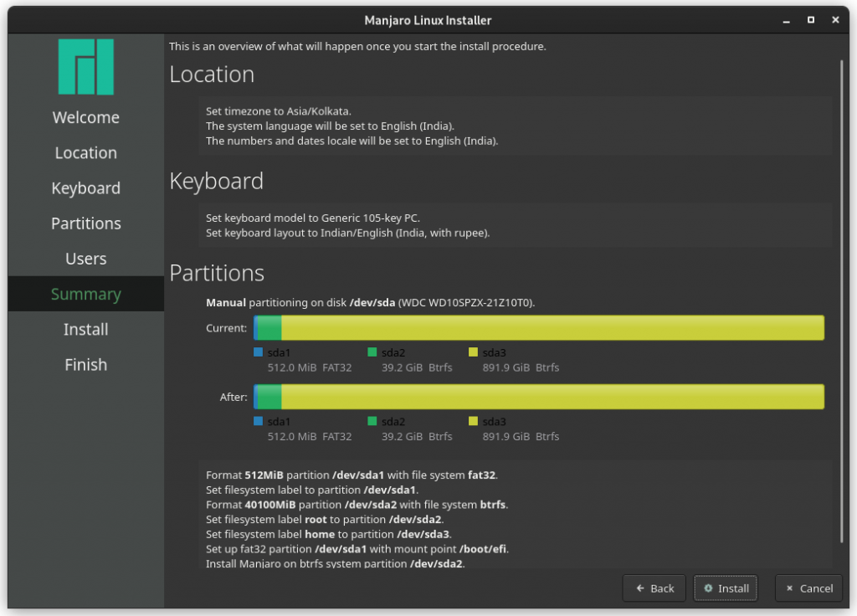Select the Keyboard step in the sidebar

click(85, 187)
